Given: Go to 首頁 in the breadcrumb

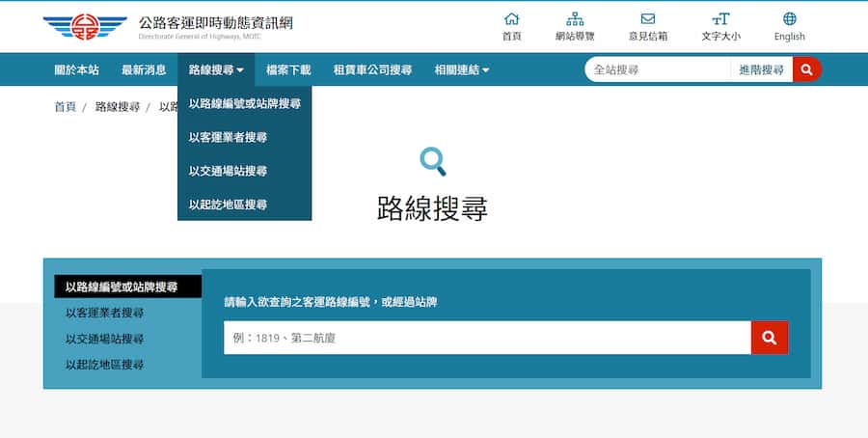Looking at the screenshot, I should (x=66, y=107).
